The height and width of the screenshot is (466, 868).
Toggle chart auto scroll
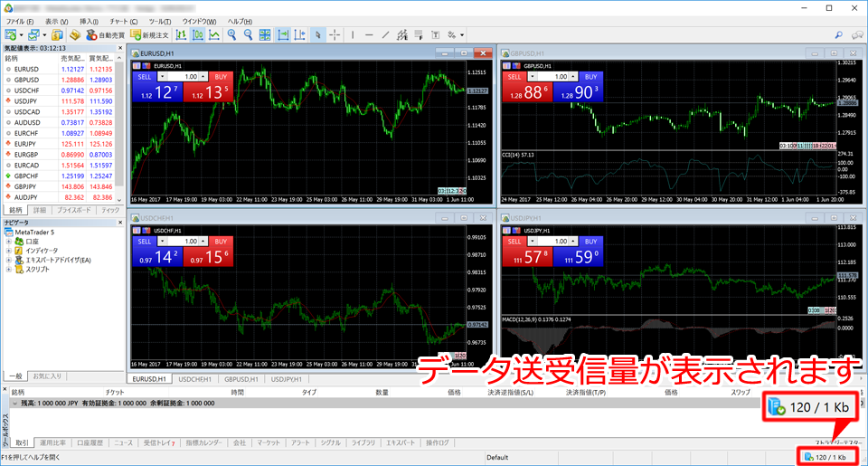283,35
